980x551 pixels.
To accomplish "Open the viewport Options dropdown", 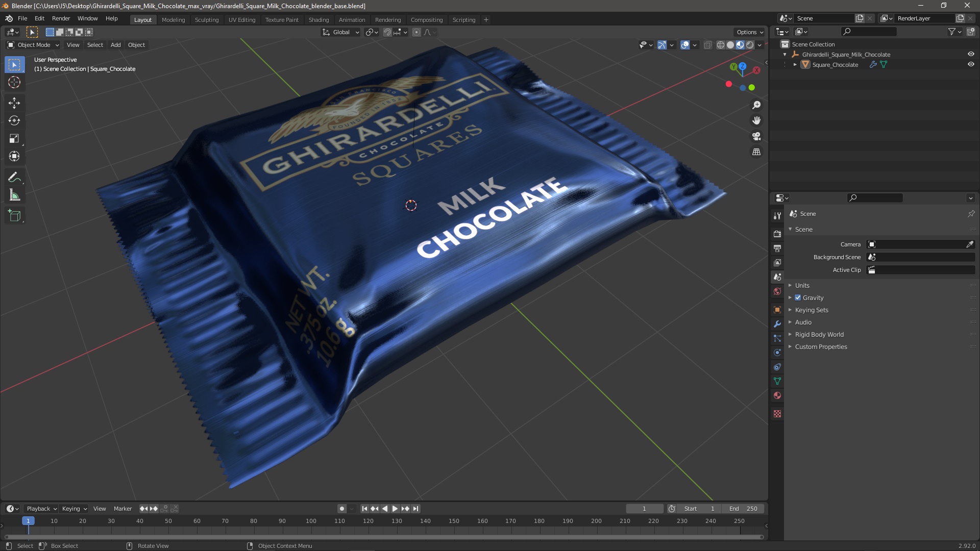I will pyautogui.click(x=750, y=32).
